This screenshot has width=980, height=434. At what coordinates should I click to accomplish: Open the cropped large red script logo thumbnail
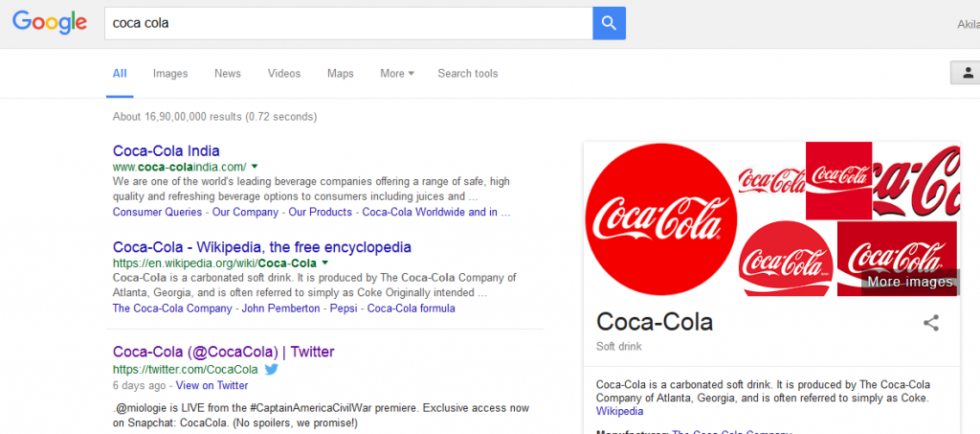(x=916, y=181)
